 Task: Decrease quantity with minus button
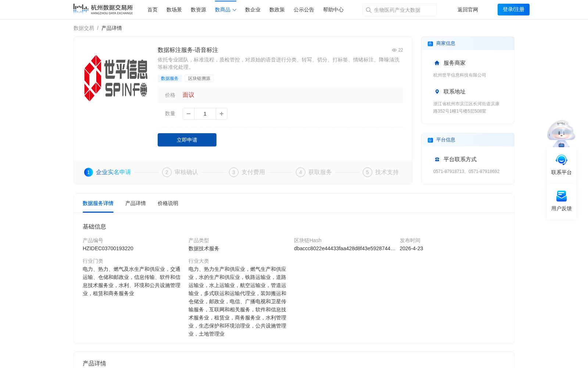[x=189, y=114]
